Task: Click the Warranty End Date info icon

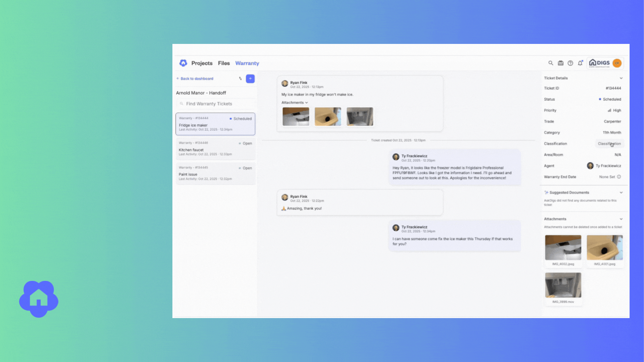Action: coord(619,177)
